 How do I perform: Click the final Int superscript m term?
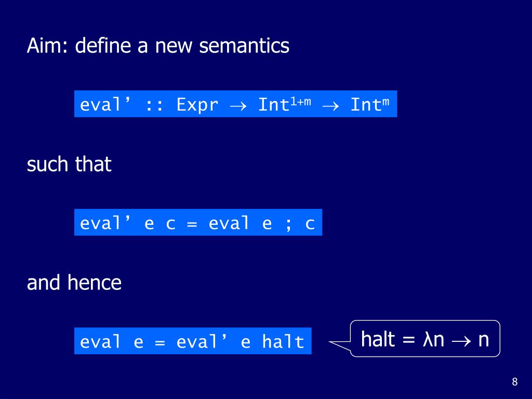coord(370,104)
